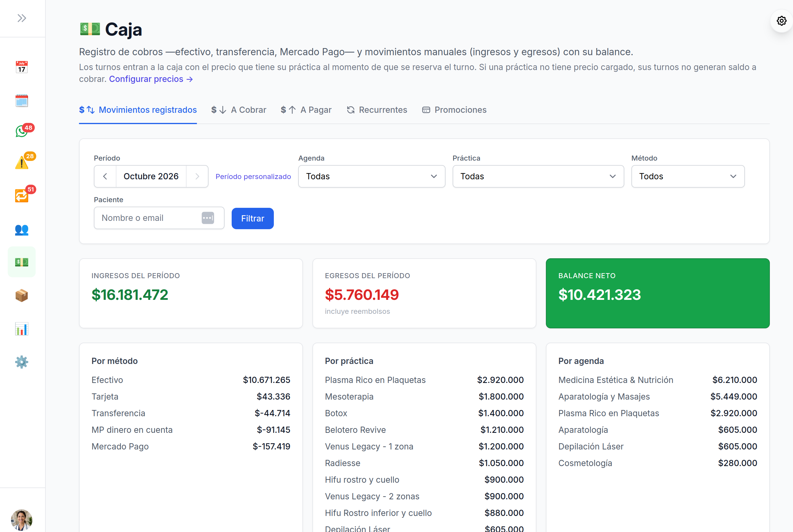Click the password manager icon in Paciente field
The height and width of the screenshot is (532, 793).
click(x=208, y=218)
